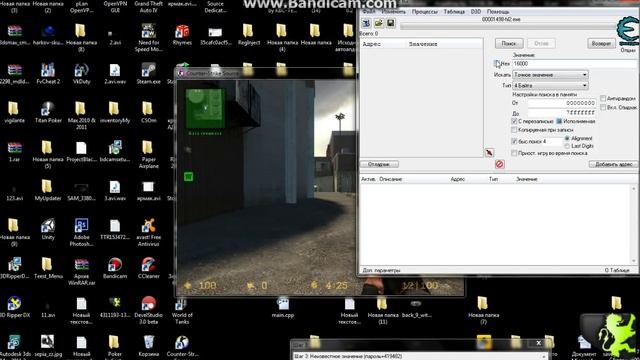Click the 'Отладчик' memory view button
640x360 pixels.
(x=379, y=164)
